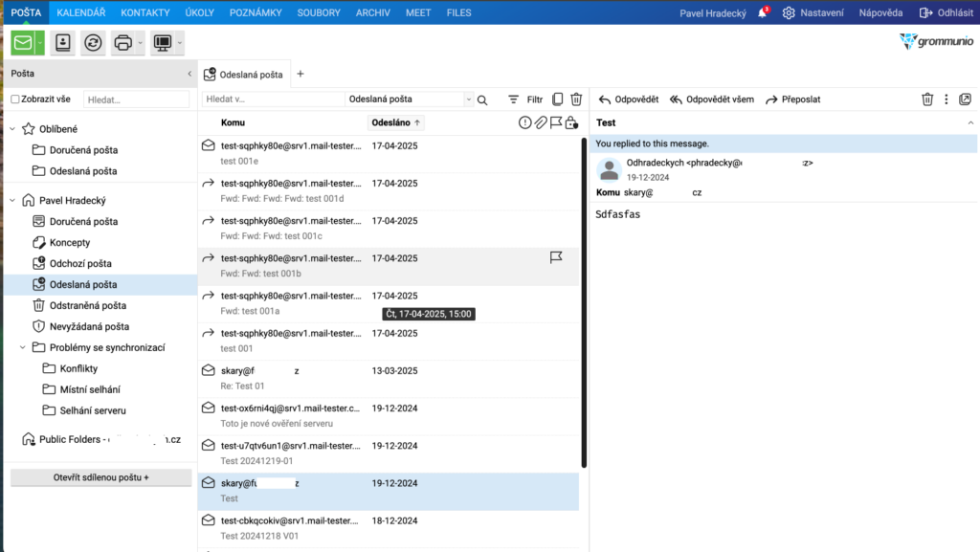The height and width of the screenshot is (552, 980).
Task: Collapse the Pošta folder panel
Action: point(189,74)
